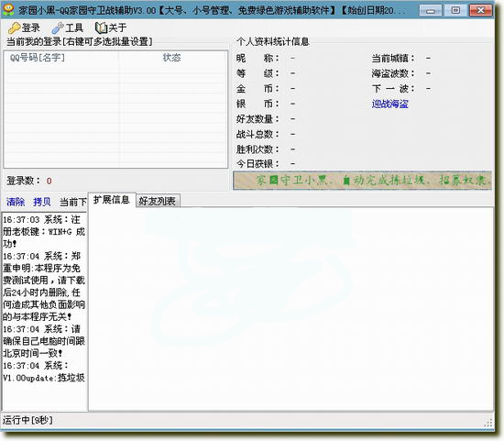Click the 银币 field label
The height and width of the screenshot is (441, 504).
[x=257, y=104]
